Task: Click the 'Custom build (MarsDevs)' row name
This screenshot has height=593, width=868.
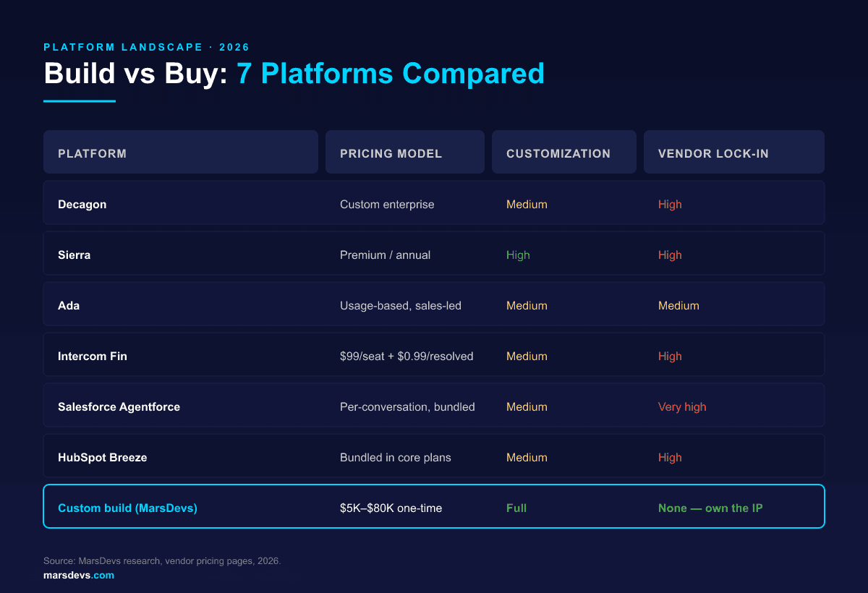Action: click(127, 508)
